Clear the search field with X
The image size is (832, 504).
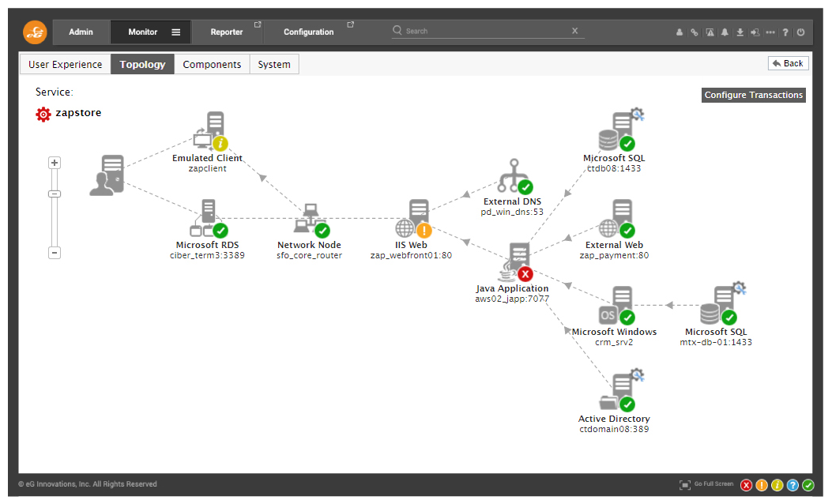574,31
